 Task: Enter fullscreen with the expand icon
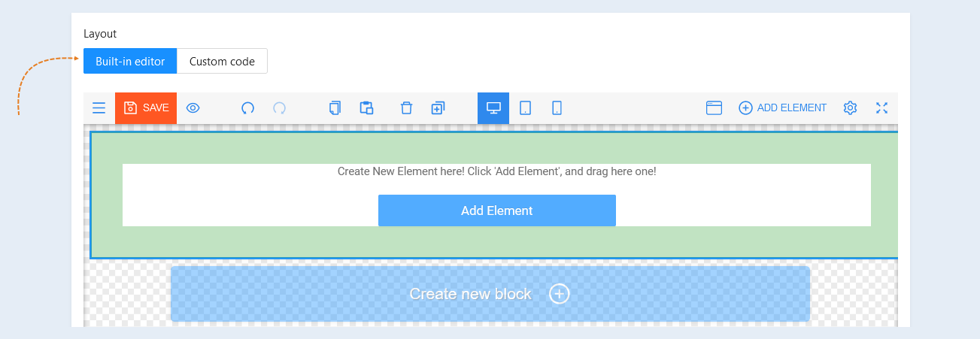pyautogui.click(x=881, y=108)
